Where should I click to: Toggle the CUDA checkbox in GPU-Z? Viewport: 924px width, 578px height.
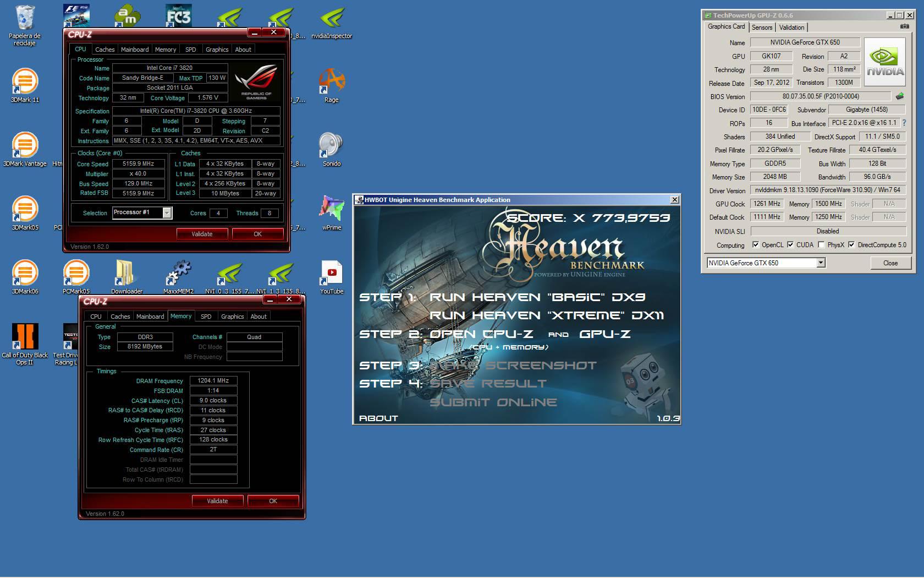click(x=790, y=245)
